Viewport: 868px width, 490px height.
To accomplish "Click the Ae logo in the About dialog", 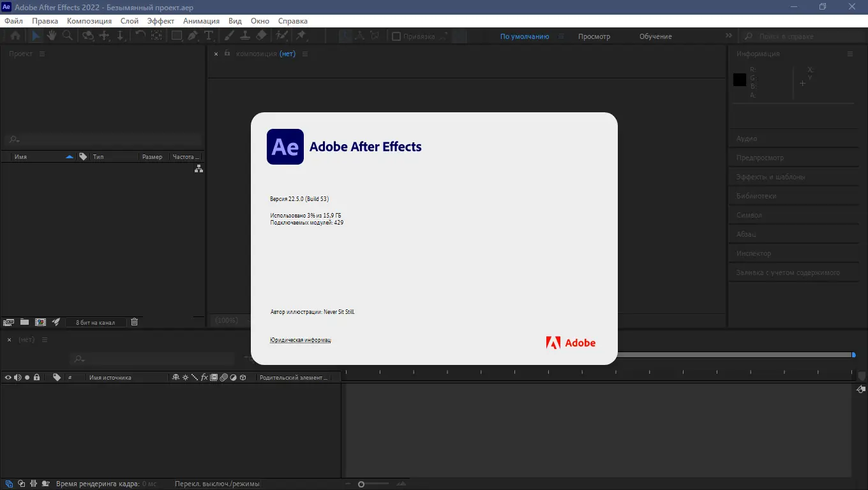I will coord(285,147).
